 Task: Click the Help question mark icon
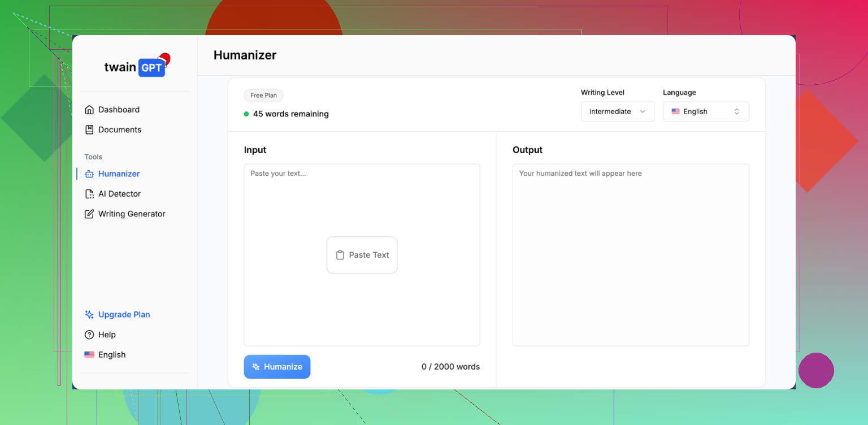[89, 335]
